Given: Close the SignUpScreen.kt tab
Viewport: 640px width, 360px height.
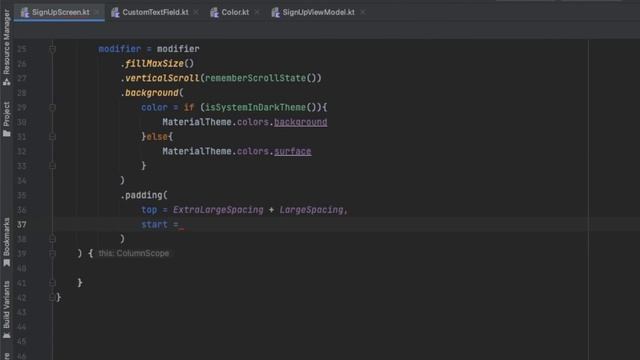Looking at the screenshot, I should (x=97, y=12).
